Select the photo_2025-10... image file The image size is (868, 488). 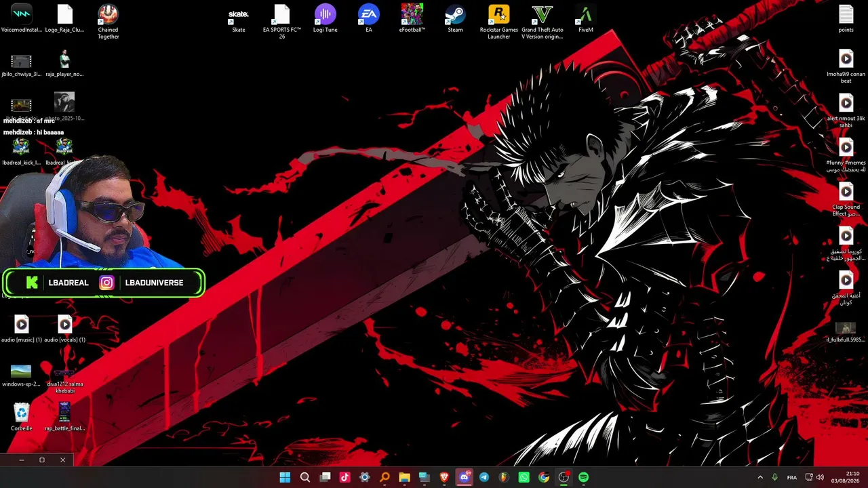point(64,107)
